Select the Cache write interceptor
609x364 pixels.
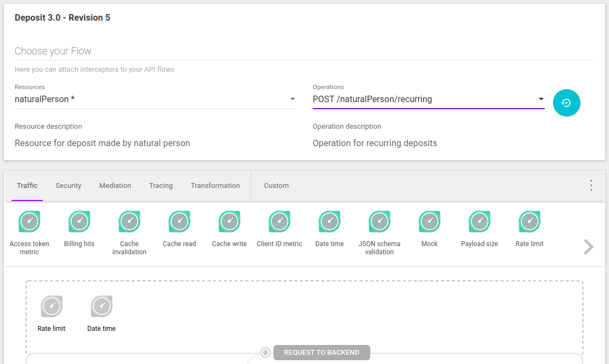tap(229, 222)
